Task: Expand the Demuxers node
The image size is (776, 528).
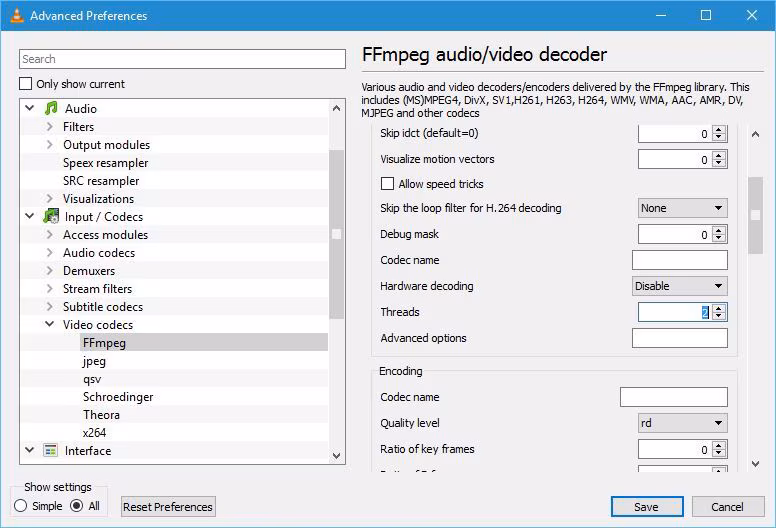Action: coord(49,271)
